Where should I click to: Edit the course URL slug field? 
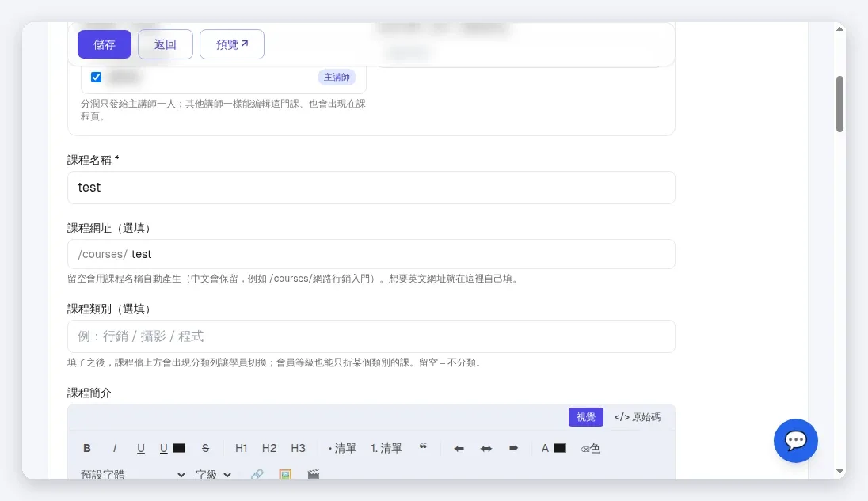click(x=371, y=254)
